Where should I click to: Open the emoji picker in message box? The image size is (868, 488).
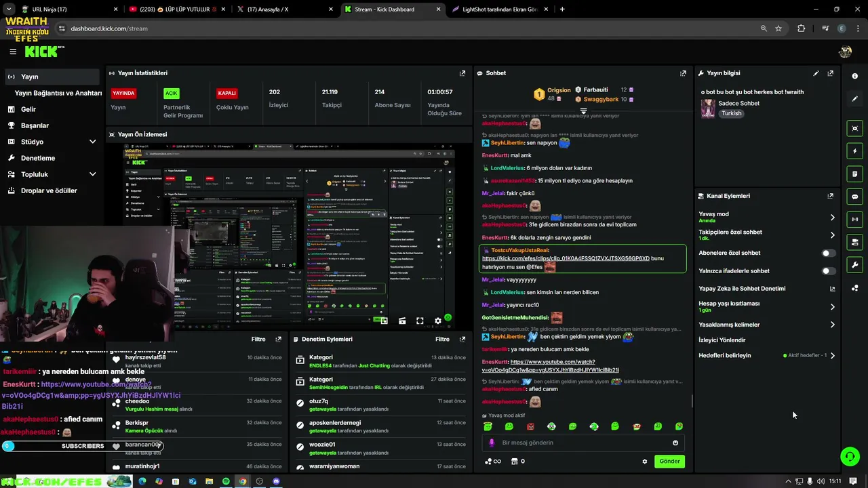(675, 443)
